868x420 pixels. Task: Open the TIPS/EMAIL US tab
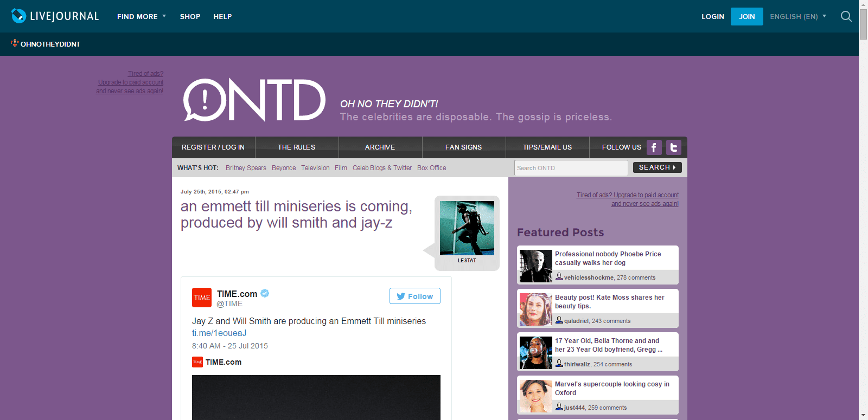point(547,147)
